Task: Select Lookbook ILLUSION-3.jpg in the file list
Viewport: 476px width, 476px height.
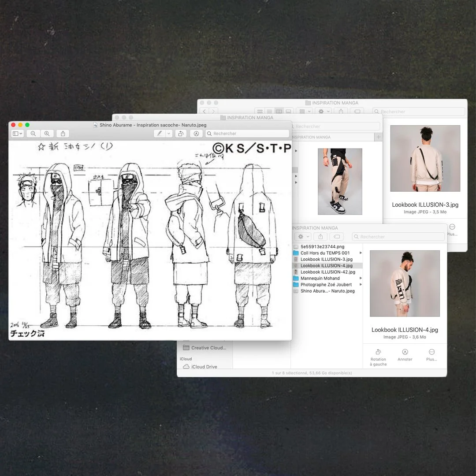Action: point(327,259)
